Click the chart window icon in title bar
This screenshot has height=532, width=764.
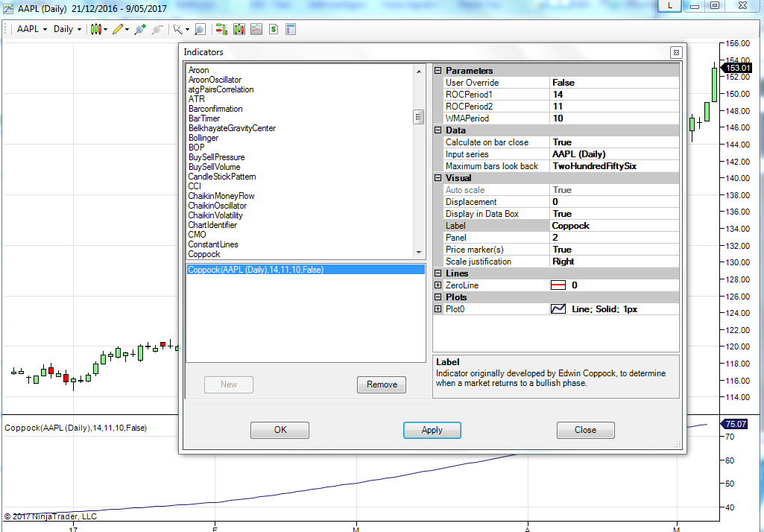[x=7, y=8]
